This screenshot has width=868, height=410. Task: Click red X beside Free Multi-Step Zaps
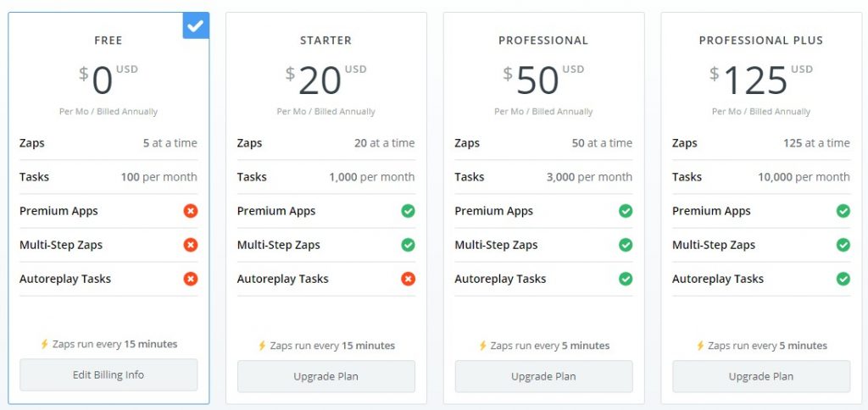191,245
